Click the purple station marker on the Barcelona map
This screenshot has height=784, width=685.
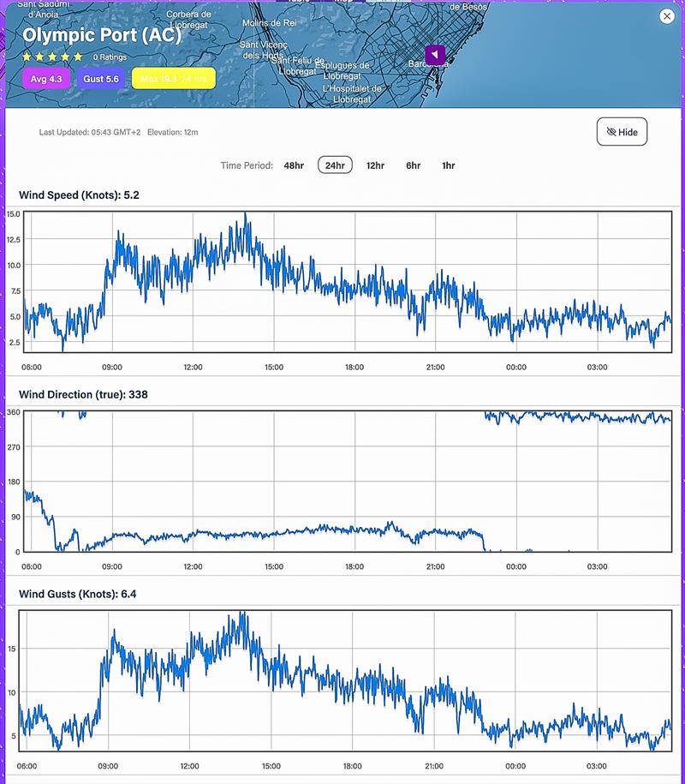(435, 55)
